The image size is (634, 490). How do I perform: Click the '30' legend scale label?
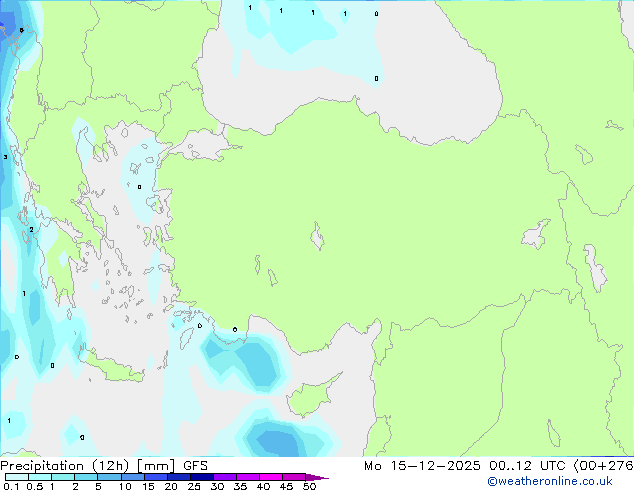[x=217, y=486]
